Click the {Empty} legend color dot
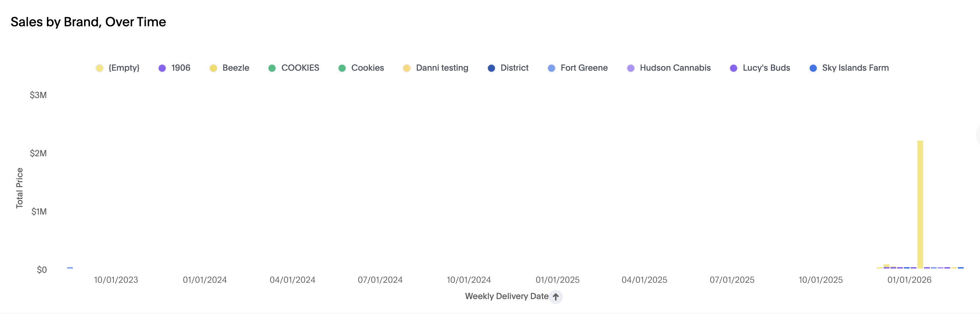 (x=99, y=68)
